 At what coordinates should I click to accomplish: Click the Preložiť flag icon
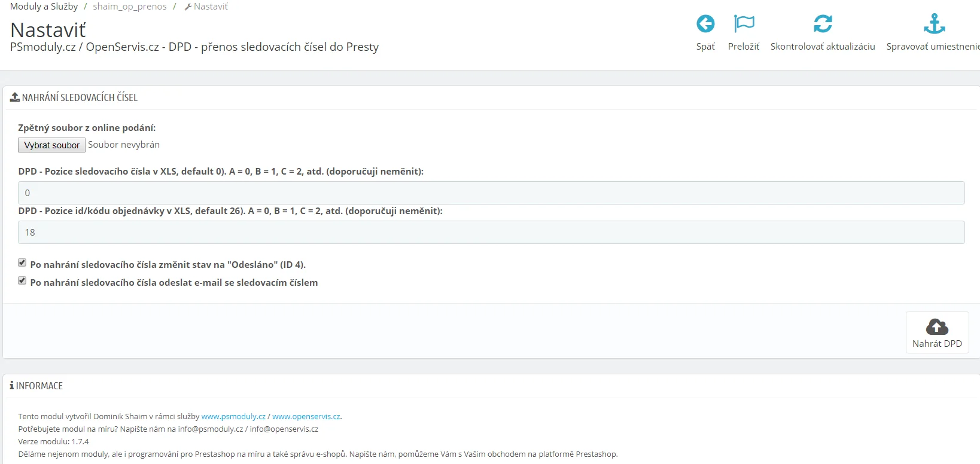point(744,24)
